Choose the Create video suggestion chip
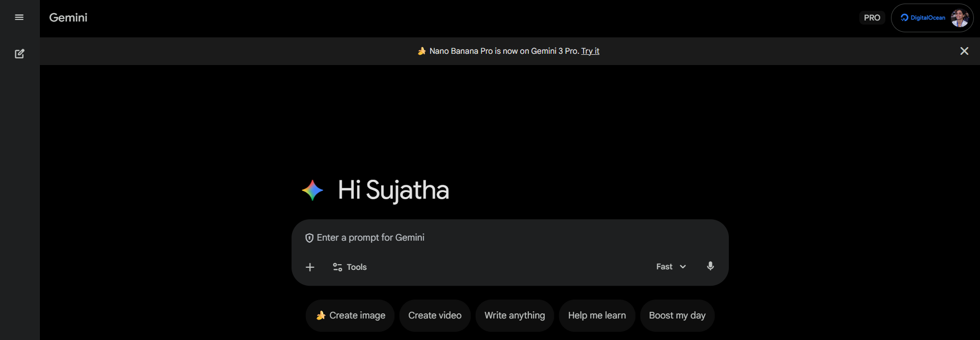This screenshot has width=980, height=340. tap(435, 315)
